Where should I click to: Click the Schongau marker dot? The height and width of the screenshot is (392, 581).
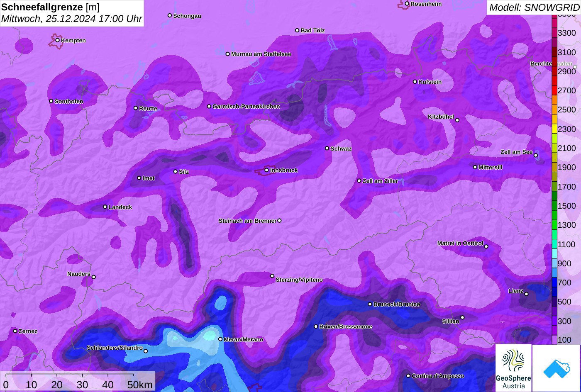pyautogui.click(x=170, y=16)
